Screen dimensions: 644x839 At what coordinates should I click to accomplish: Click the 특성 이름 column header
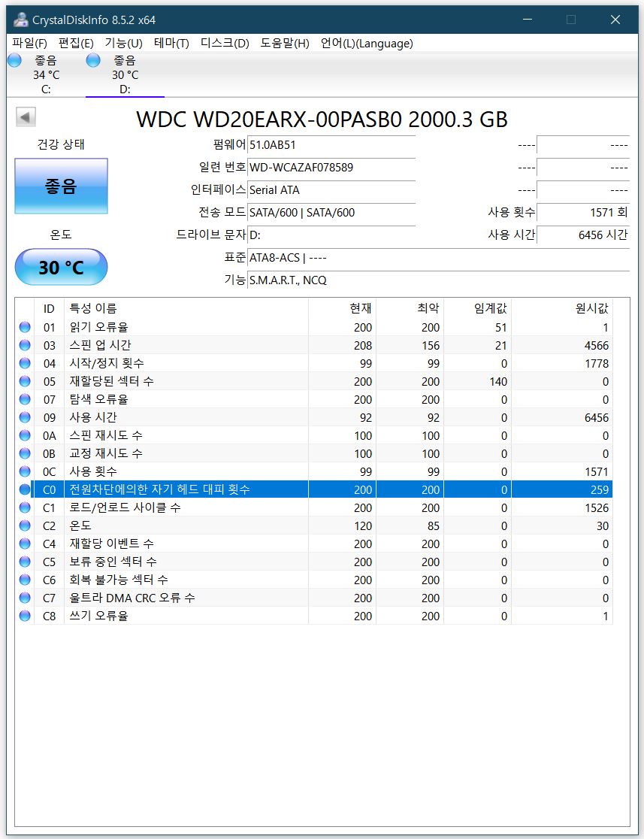[186, 308]
